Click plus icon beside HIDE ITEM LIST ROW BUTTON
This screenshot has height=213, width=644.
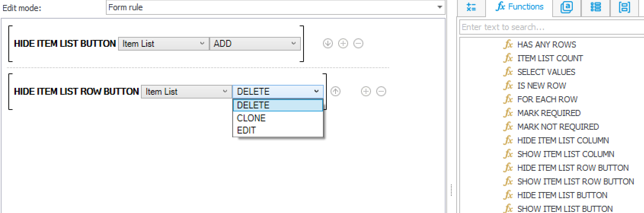click(x=366, y=91)
